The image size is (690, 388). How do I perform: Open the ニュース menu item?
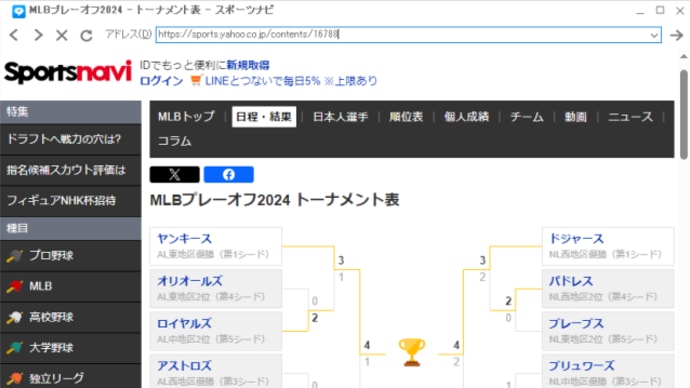630,117
